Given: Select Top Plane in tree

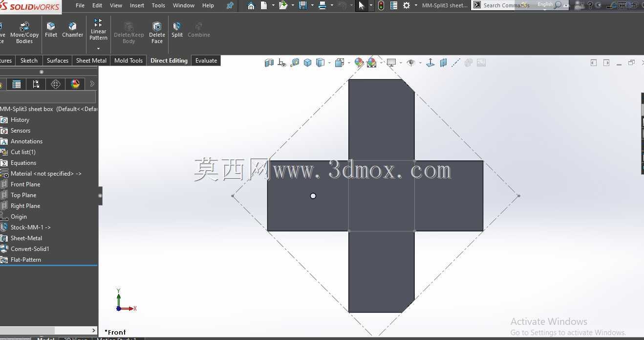Looking at the screenshot, I should pos(23,195).
